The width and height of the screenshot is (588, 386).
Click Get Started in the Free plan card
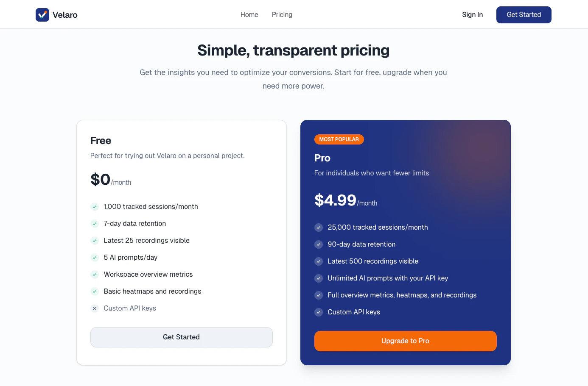[182, 337]
